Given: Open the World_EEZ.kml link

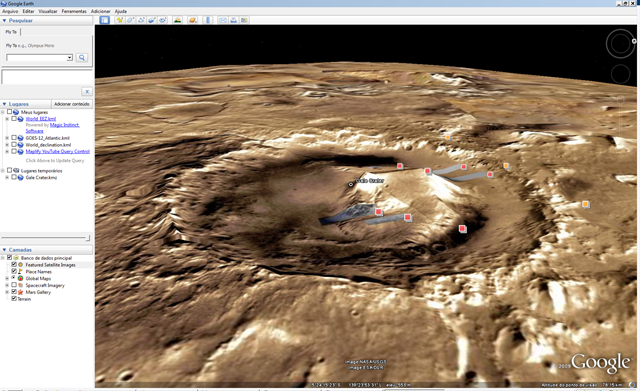Looking at the screenshot, I should coord(41,119).
